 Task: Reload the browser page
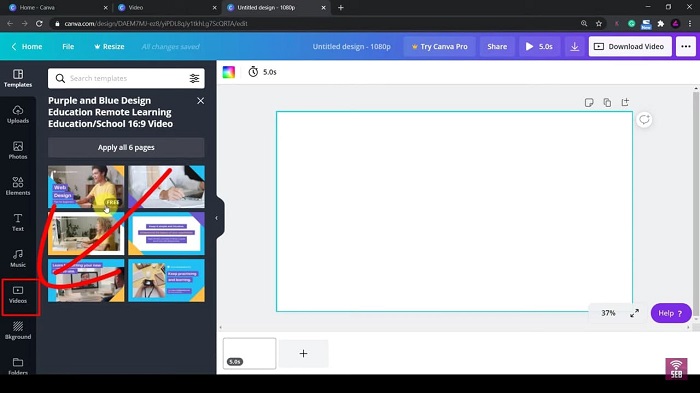click(x=39, y=23)
